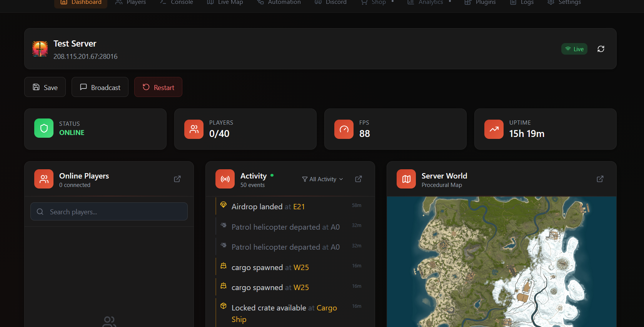Switch to the Console tab
The height and width of the screenshot is (327, 644).
177,3
